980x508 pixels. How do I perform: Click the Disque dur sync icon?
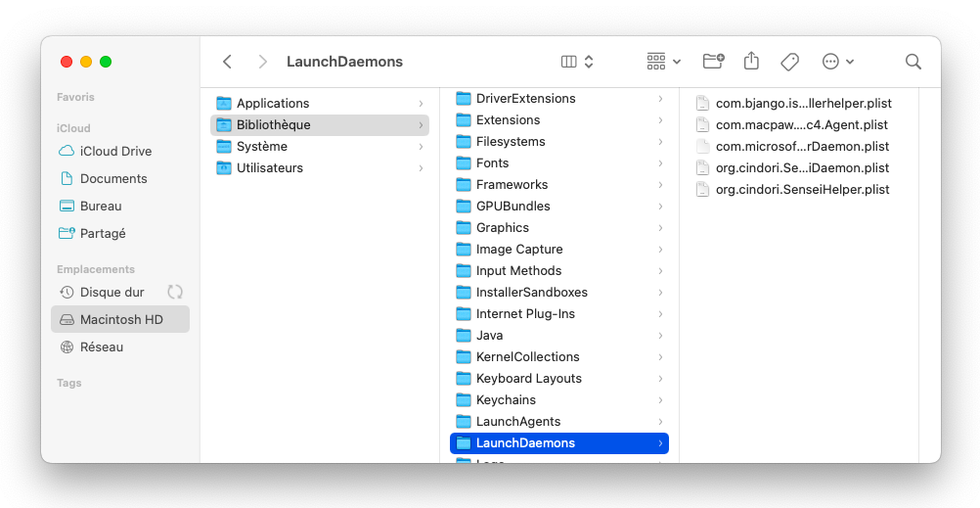point(175,292)
